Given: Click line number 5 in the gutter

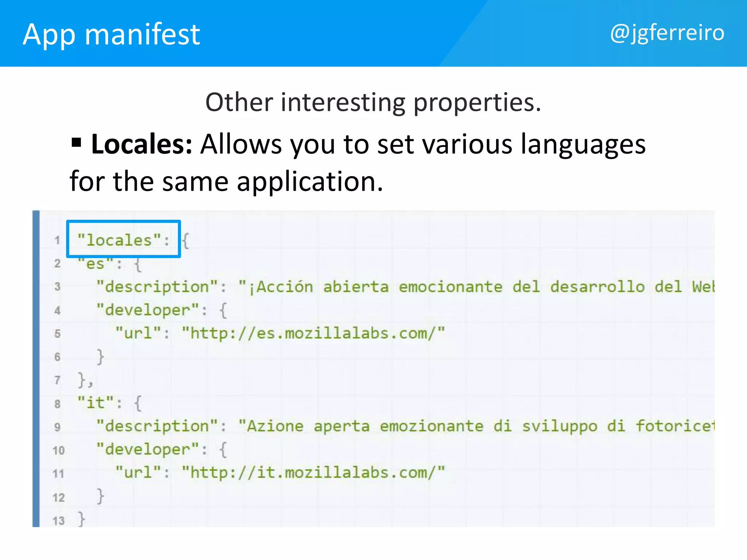Looking at the screenshot, I should 57,334.
